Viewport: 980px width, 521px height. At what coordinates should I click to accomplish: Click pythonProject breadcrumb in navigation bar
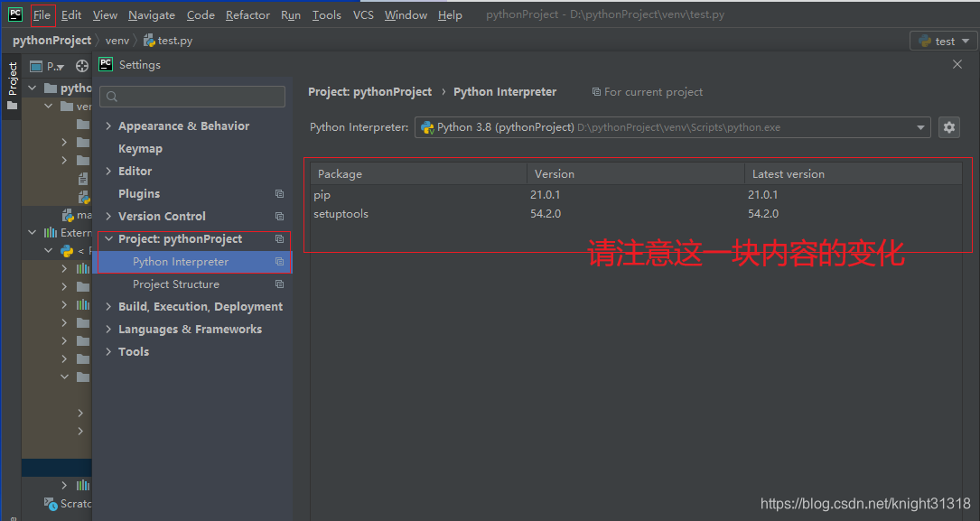pos(51,41)
